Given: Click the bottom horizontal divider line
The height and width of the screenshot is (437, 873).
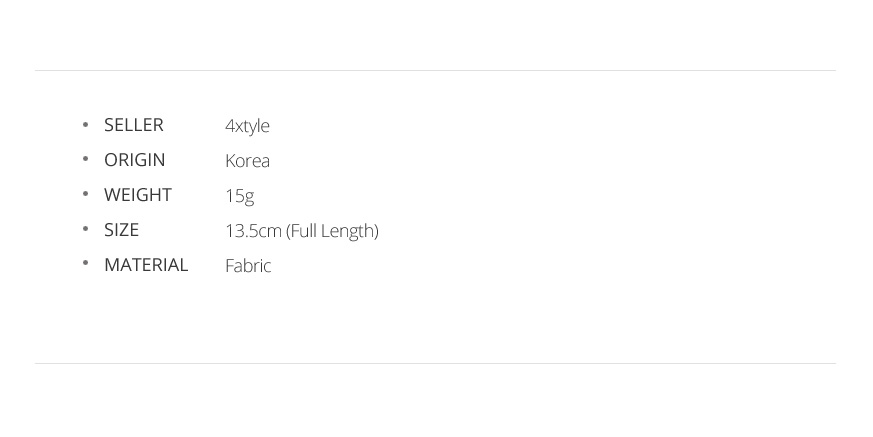Looking at the screenshot, I should [435, 363].
